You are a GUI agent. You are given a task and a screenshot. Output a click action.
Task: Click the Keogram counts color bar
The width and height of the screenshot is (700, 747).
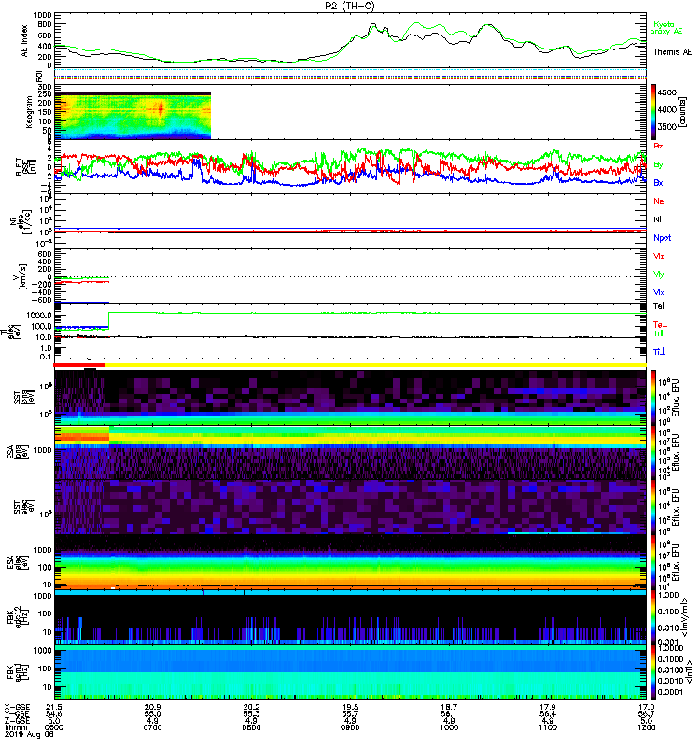point(654,112)
